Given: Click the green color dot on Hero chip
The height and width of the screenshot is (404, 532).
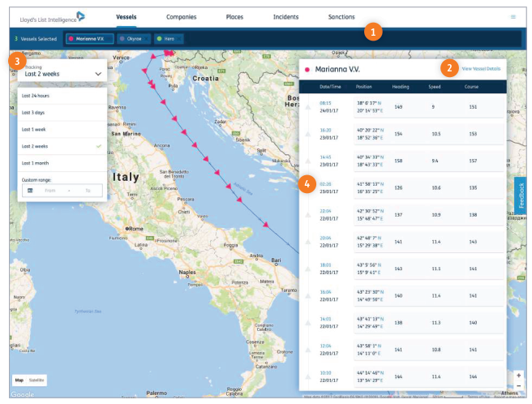Looking at the screenshot, I should [x=159, y=39].
